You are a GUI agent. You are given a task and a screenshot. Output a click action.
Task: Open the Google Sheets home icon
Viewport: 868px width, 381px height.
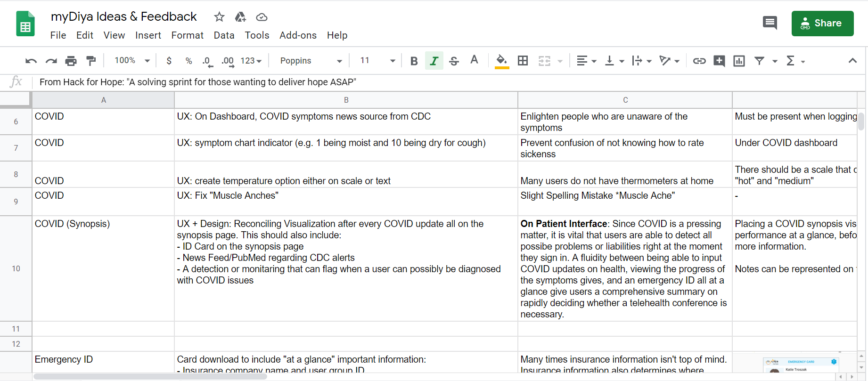click(25, 24)
